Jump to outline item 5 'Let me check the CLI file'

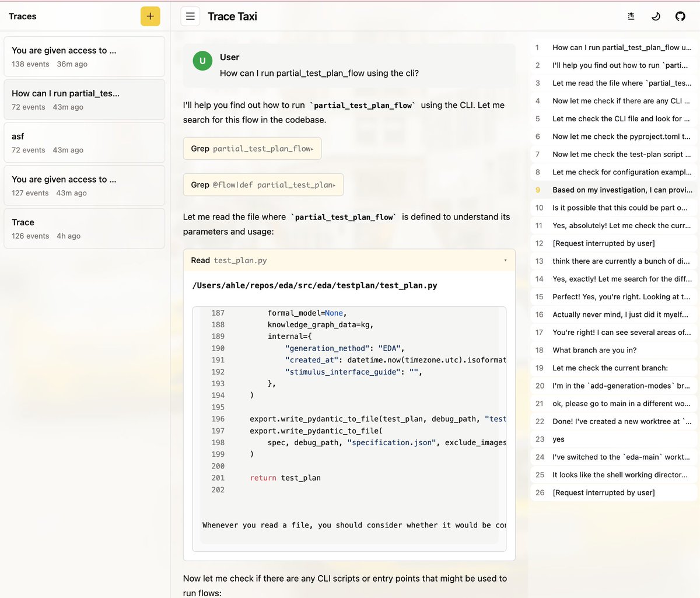pos(614,118)
